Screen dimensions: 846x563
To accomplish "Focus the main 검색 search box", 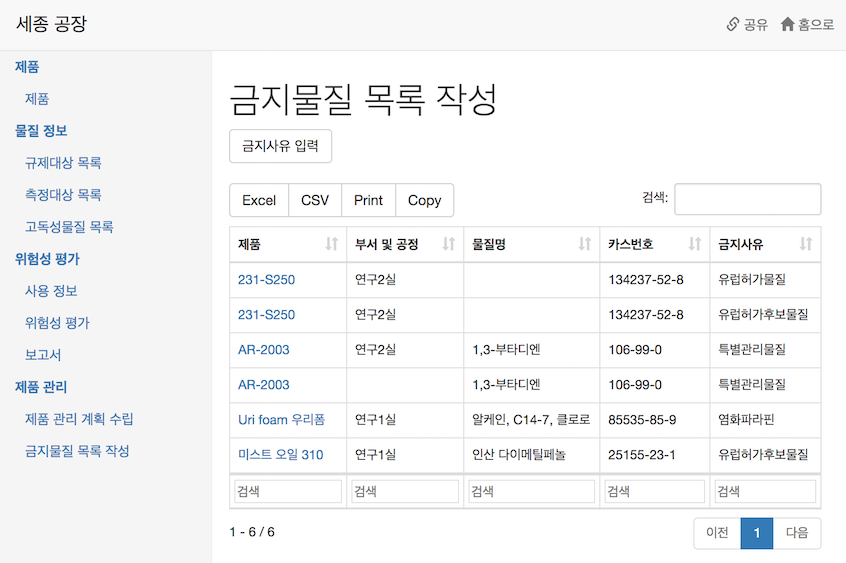I will 748,199.
